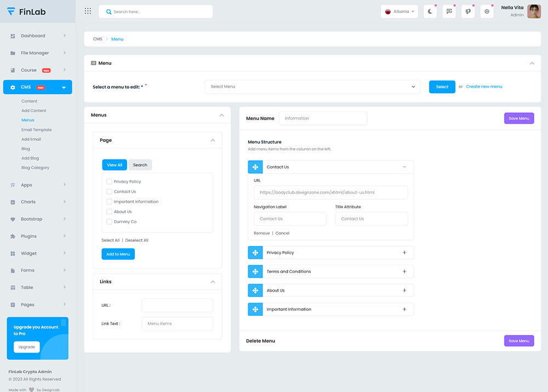The width and height of the screenshot is (548, 392).
Task: Click the search magnifier icon
Action: click(x=109, y=12)
